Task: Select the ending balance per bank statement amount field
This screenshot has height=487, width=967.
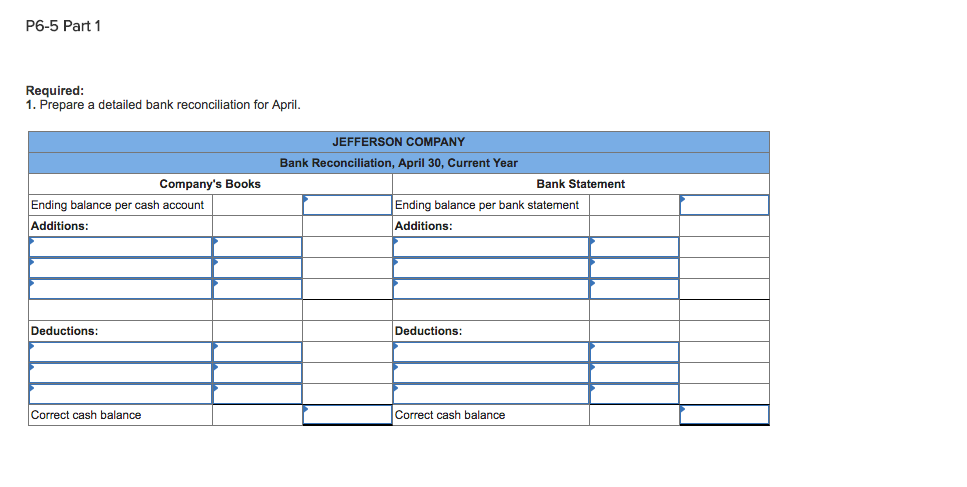Action: tap(724, 205)
